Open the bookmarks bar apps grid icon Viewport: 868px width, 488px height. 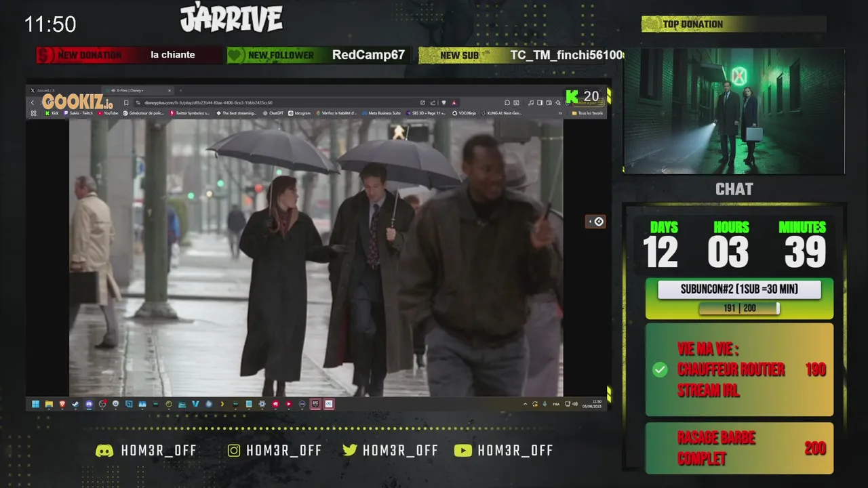[x=33, y=113]
